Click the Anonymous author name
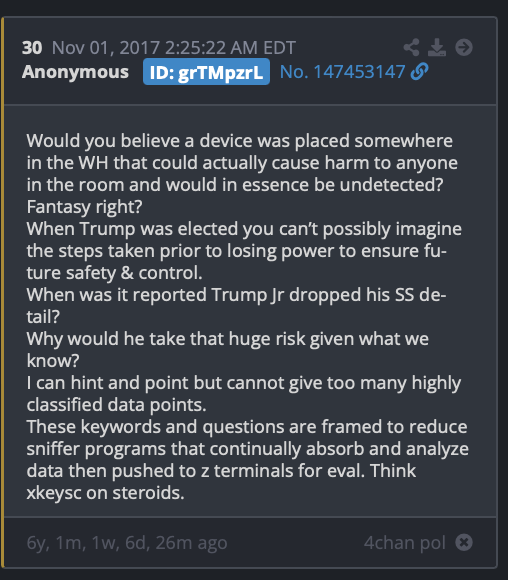Image resolution: width=508 pixels, height=580 pixels. pyautogui.click(x=75, y=72)
